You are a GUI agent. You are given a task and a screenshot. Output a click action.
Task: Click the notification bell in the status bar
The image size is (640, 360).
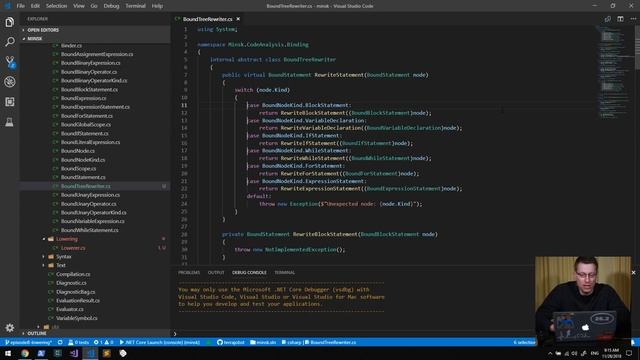633,342
